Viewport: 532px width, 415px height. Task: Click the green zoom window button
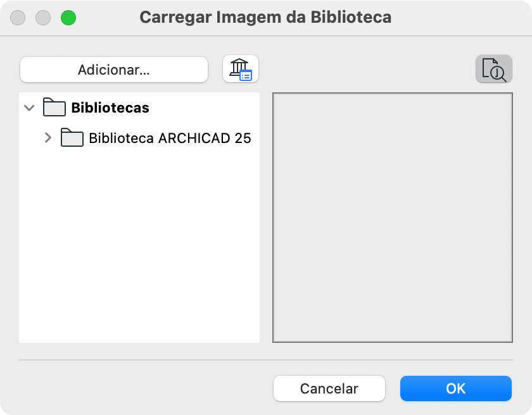68,18
